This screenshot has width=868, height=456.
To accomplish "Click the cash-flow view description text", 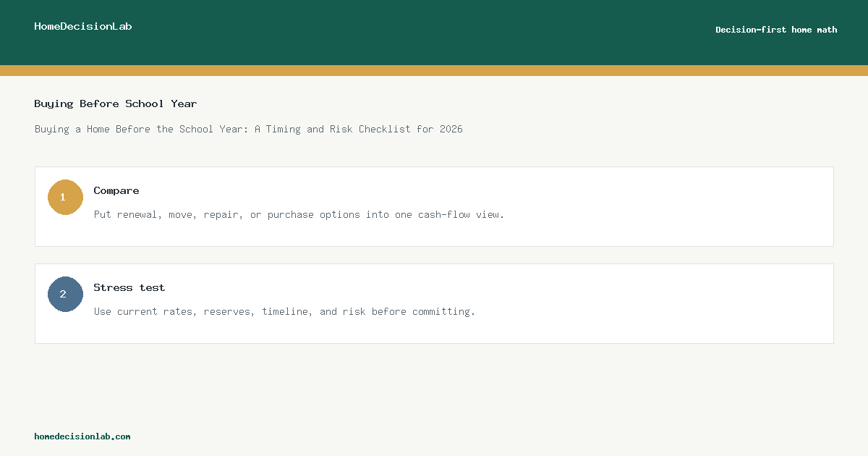I will pyautogui.click(x=299, y=214).
